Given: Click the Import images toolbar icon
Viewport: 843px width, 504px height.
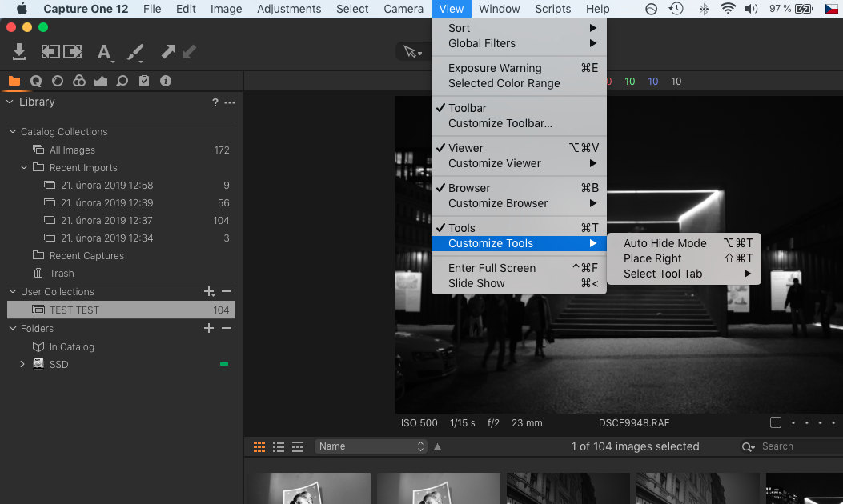Looking at the screenshot, I should [19, 52].
